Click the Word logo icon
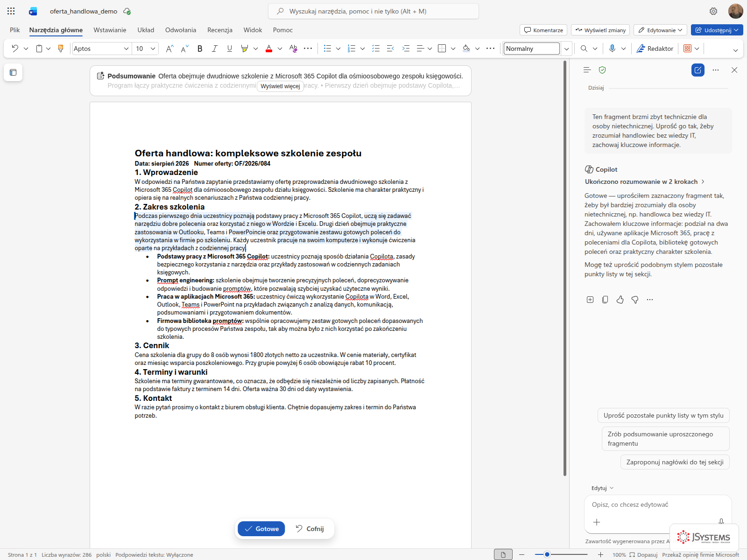 [x=33, y=11]
